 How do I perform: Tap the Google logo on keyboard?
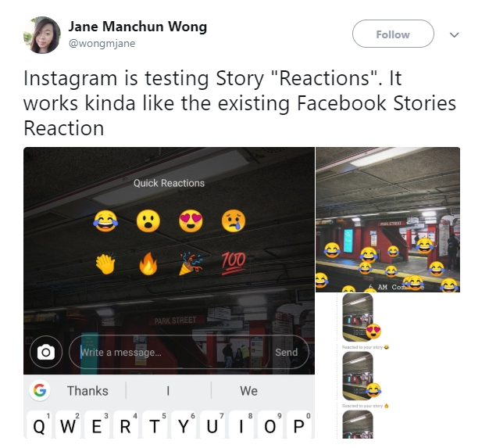tap(40, 390)
